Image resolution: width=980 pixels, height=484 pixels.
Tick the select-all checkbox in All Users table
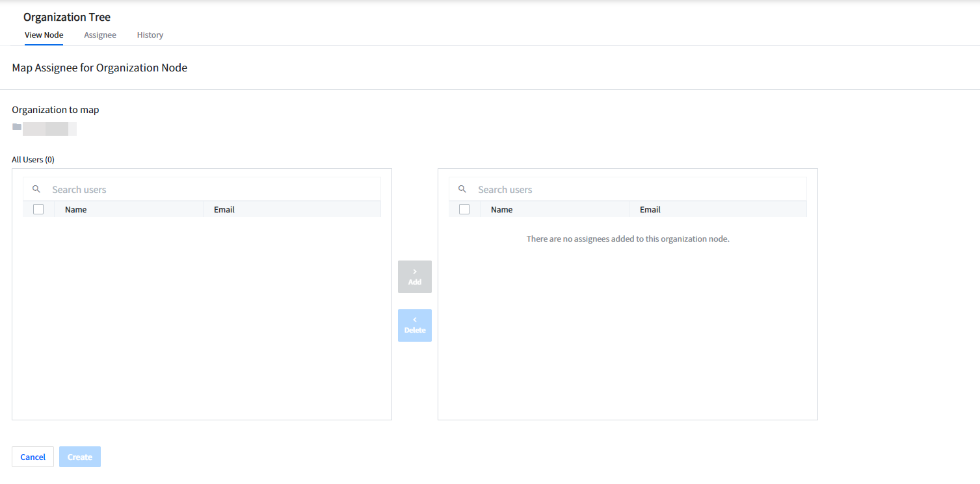[x=38, y=209]
